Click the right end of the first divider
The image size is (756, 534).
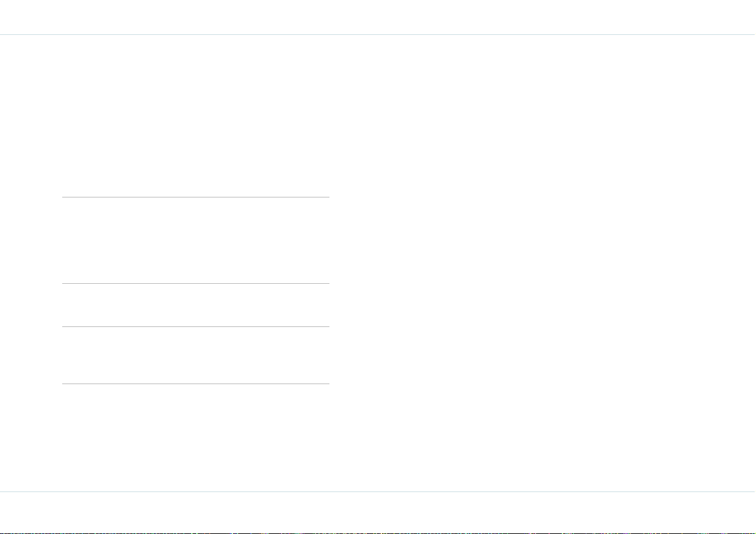(328, 197)
